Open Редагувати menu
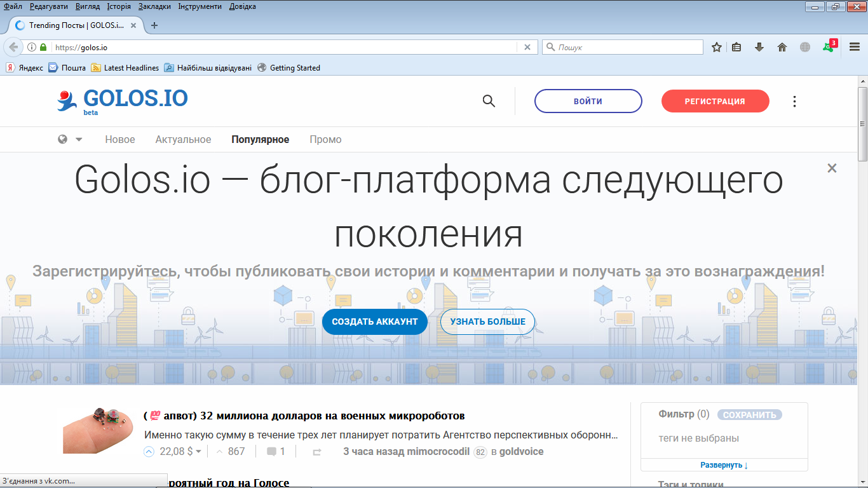This screenshot has width=868, height=488. (49, 6)
